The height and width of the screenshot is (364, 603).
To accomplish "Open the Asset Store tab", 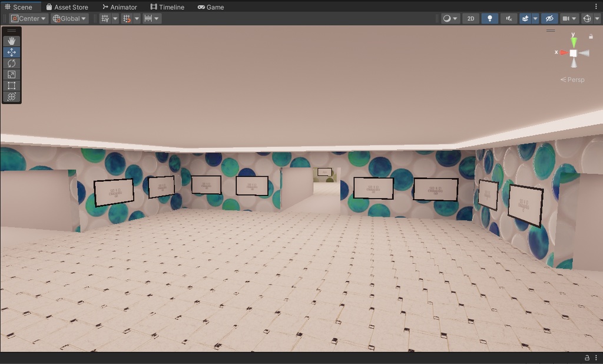I will click(x=67, y=7).
